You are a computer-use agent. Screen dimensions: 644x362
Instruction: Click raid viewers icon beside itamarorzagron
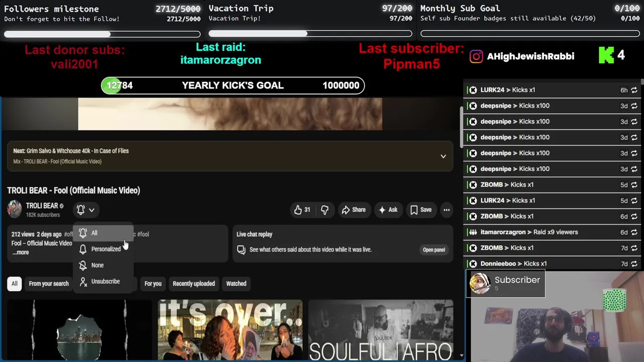(x=473, y=232)
